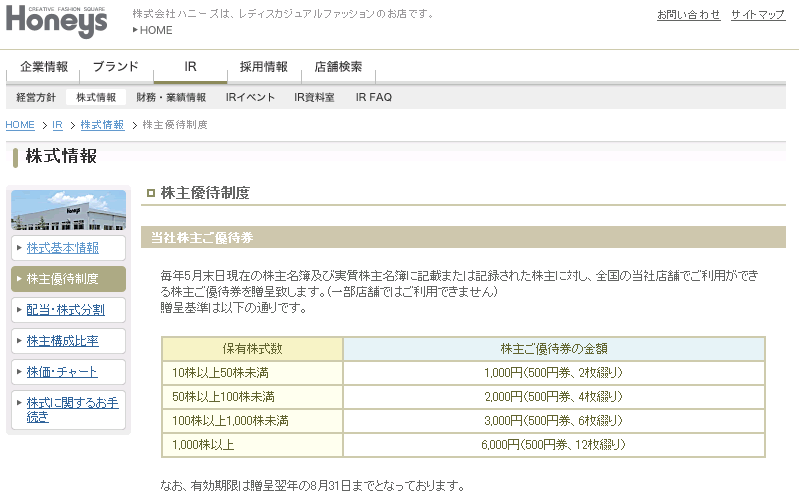
Task: Go to 株式情報 in breadcrumb
Action: (102, 125)
